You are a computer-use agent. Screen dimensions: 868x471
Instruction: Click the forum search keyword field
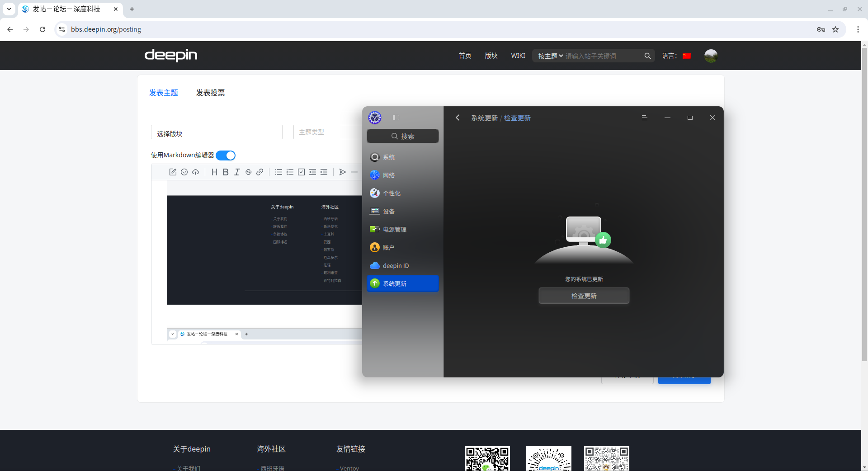point(604,56)
